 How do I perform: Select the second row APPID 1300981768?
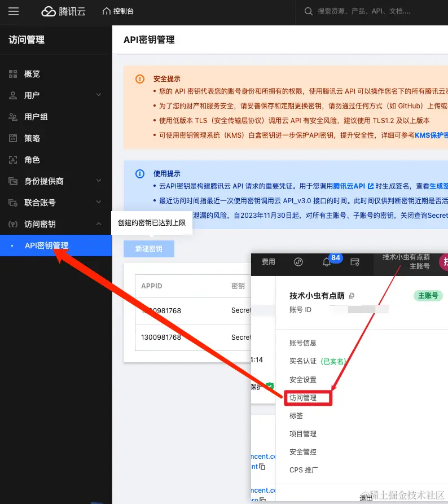[161, 337]
